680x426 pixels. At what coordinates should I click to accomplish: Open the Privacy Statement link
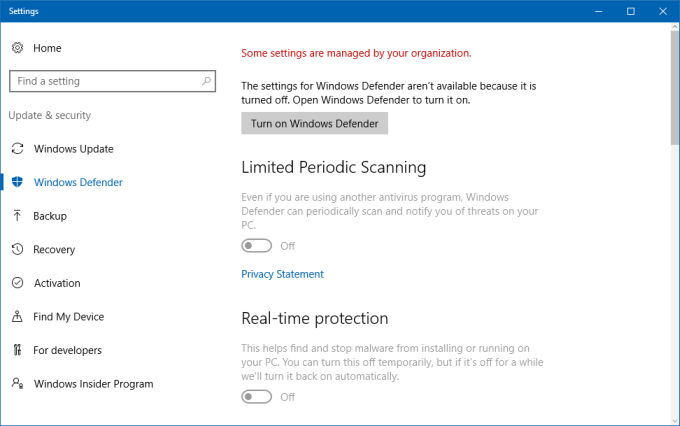[282, 274]
